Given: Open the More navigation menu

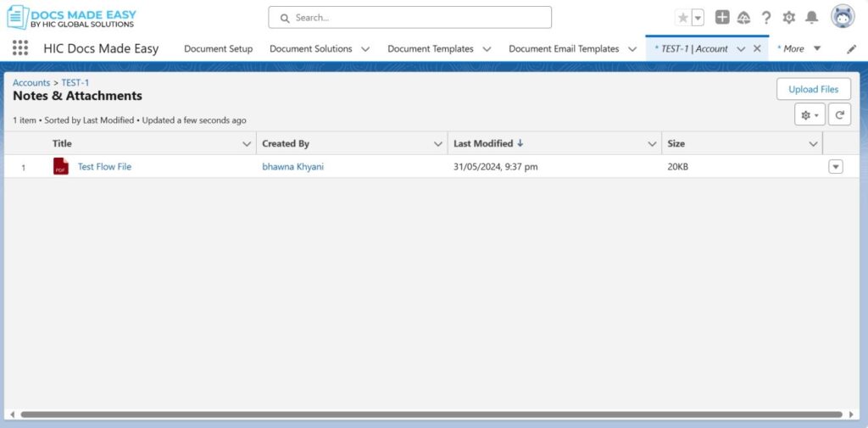Looking at the screenshot, I should pos(798,48).
